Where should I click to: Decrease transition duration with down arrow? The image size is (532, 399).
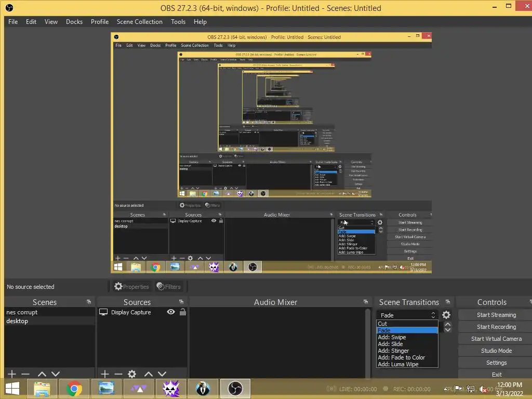(x=448, y=330)
